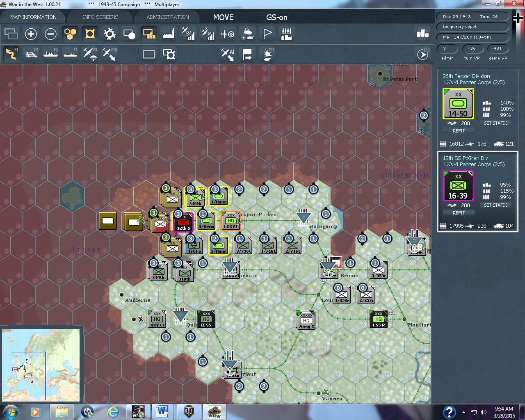Select the F3 naval transport mode
Viewport: 525px width, 420px height.
(50, 54)
